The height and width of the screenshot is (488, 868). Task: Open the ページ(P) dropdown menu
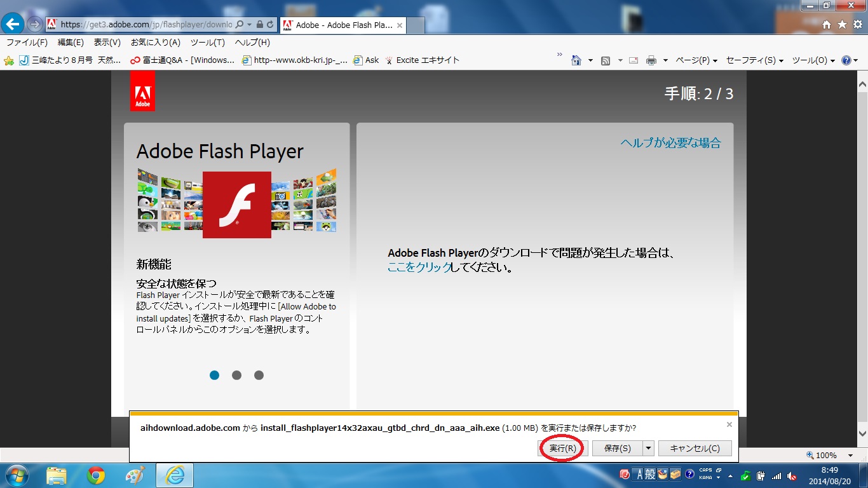pyautogui.click(x=696, y=60)
